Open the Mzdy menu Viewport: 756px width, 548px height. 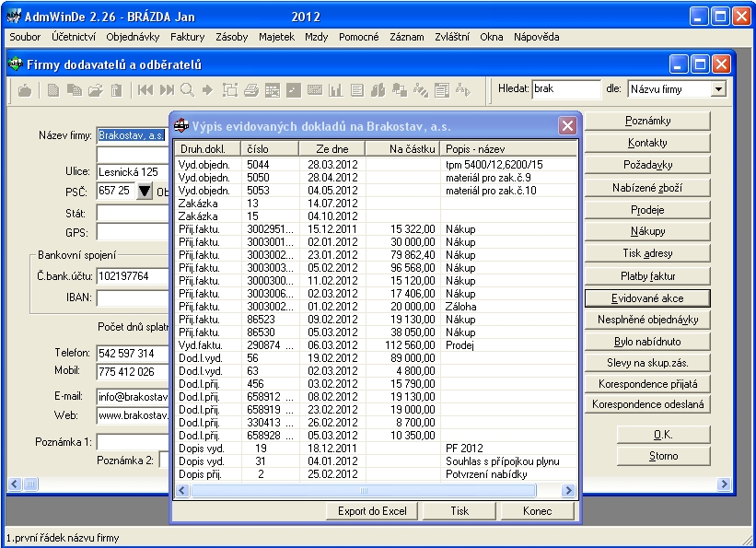pos(316,37)
